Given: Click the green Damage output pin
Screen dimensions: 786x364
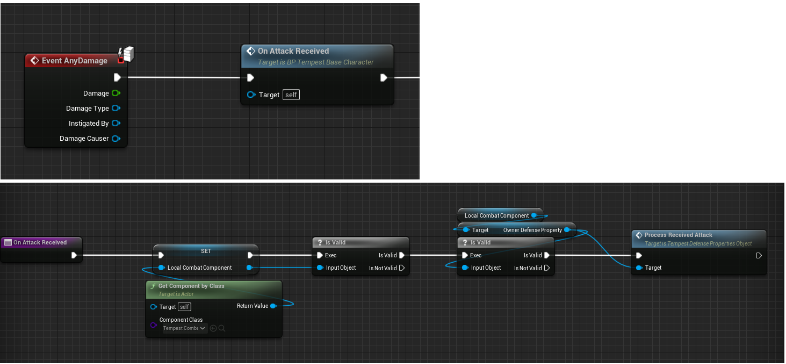Looking at the screenshot, I should coord(116,93).
